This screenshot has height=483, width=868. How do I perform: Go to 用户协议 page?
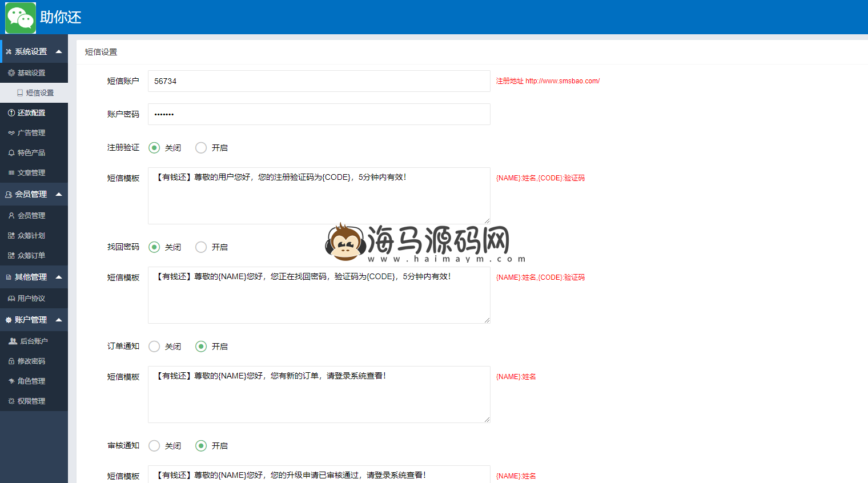tap(31, 299)
